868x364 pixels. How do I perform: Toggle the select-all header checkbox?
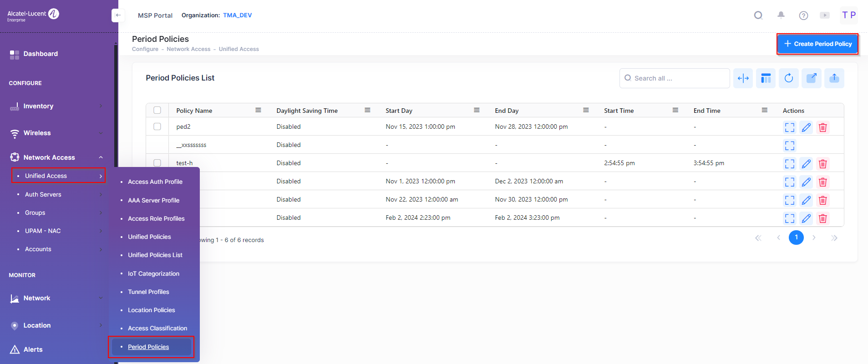click(x=157, y=110)
